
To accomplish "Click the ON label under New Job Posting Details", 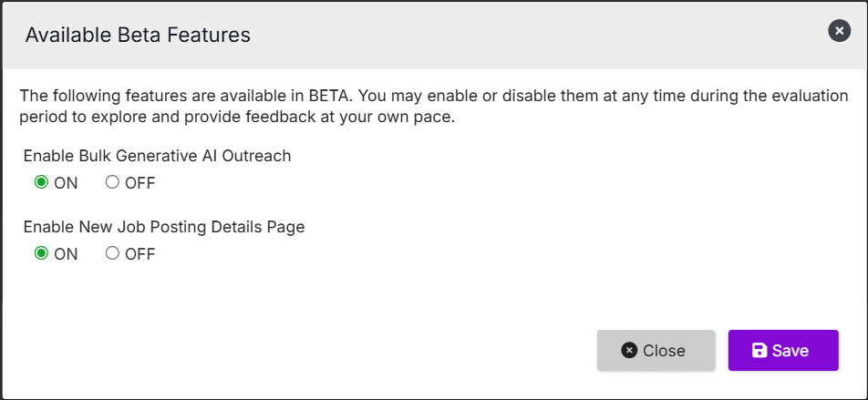I will pyautogui.click(x=66, y=254).
